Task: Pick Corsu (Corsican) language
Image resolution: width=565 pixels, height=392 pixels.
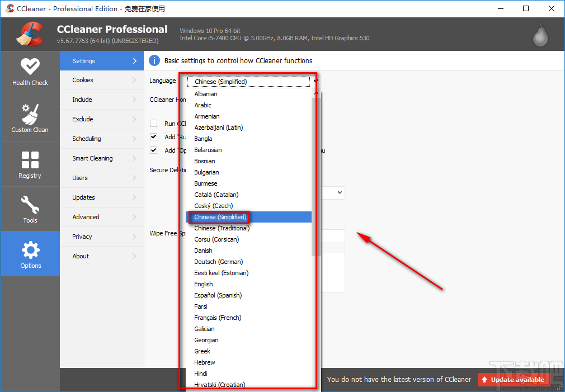Action: tap(248, 239)
